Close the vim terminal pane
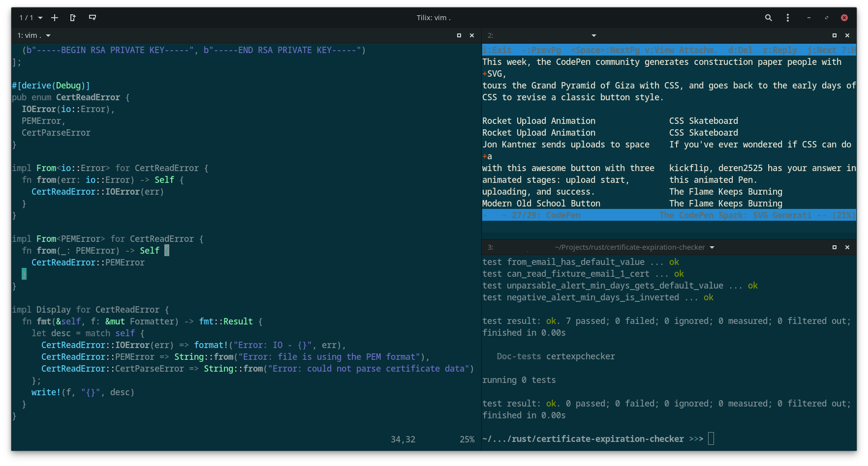This screenshot has width=868, height=466. (x=472, y=35)
